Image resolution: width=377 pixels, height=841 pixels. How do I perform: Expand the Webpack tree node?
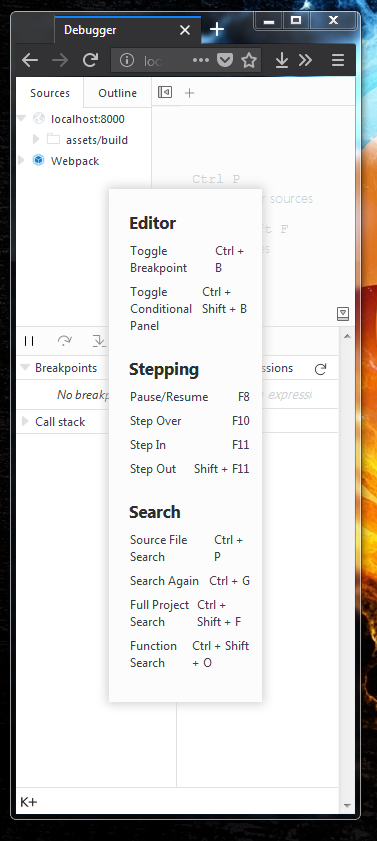21,160
